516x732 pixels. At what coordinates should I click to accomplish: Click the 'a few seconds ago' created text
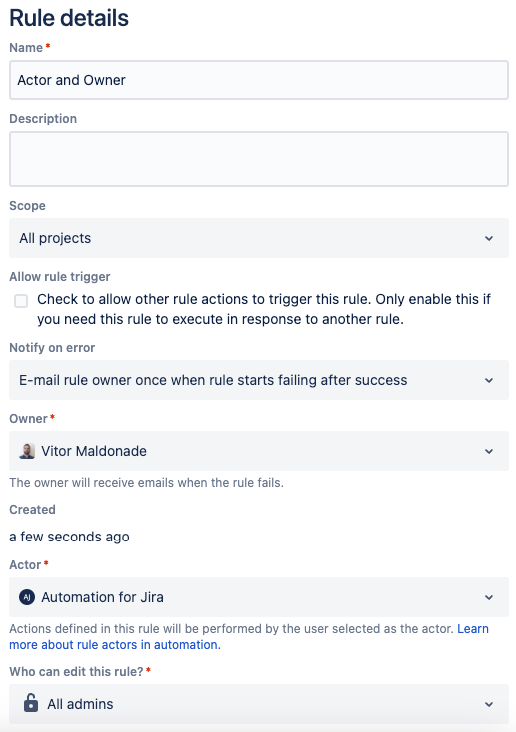[x=69, y=537]
